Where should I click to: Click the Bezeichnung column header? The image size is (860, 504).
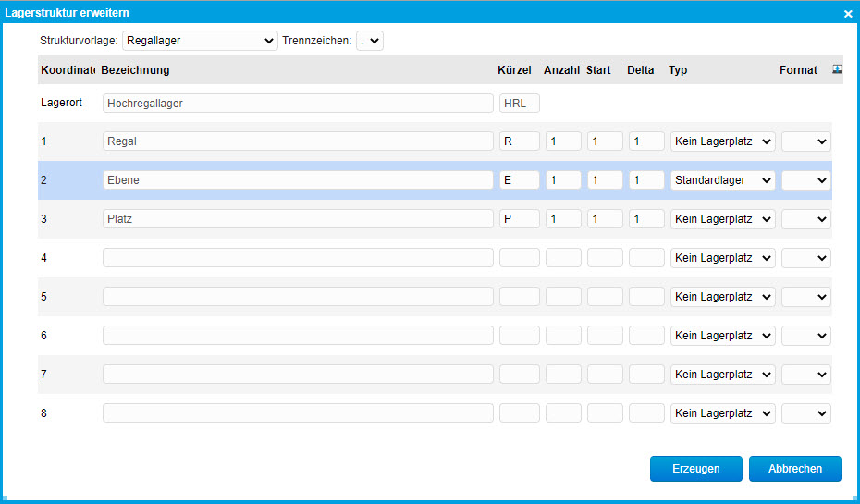[x=135, y=70]
